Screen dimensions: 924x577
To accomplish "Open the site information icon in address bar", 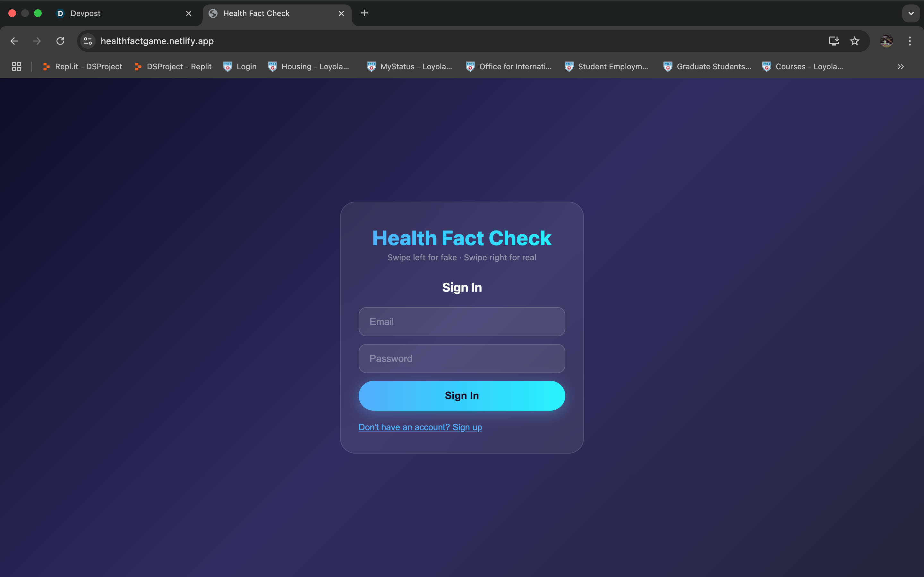I will click(88, 41).
